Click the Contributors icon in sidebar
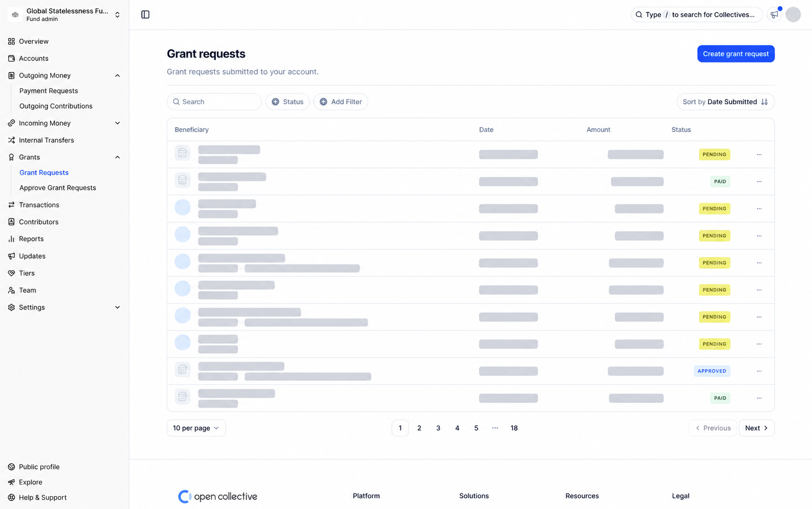 pyautogui.click(x=11, y=222)
